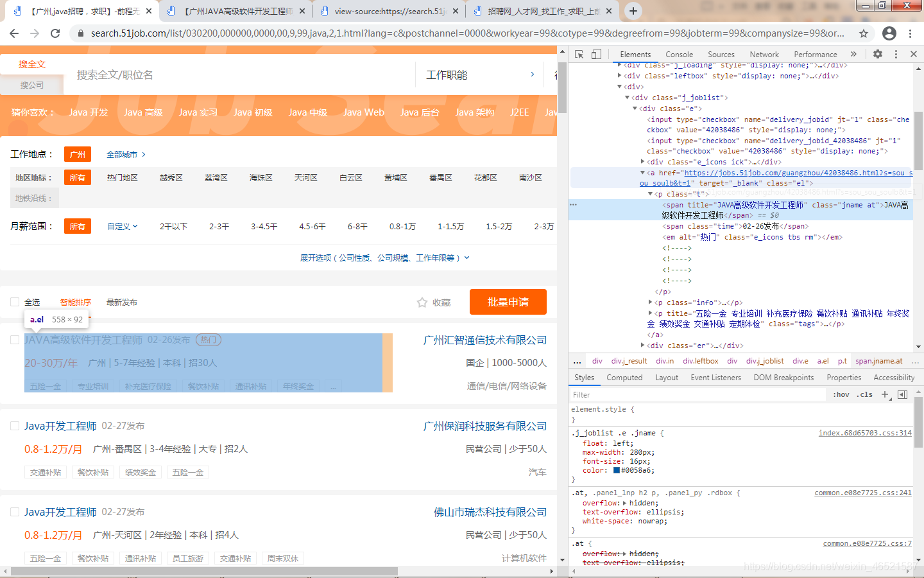The width and height of the screenshot is (924, 578).
Task: Click the Elements panel vertical scrollbar thumb
Action: pyautogui.click(x=918, y=141)
